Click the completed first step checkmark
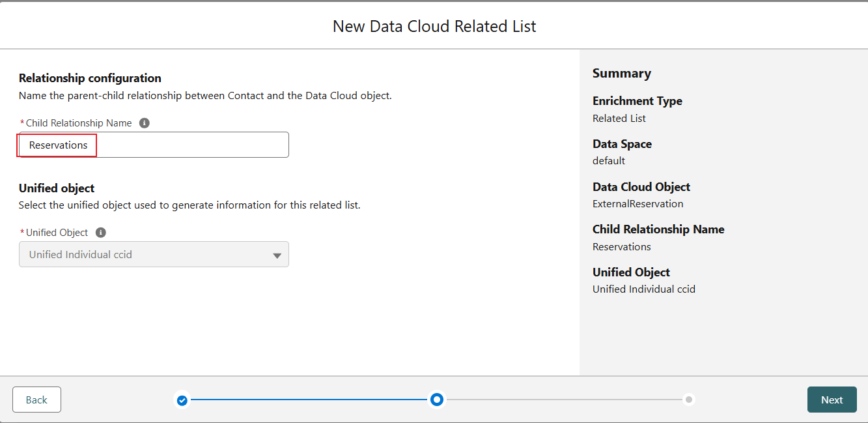The width and height of the screenshot is (868, 423). pos(182,400)
